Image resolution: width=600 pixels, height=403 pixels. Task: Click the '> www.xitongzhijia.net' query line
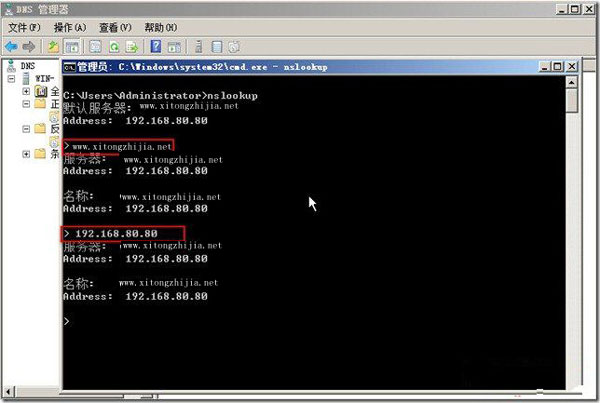(x=118, y=146)
